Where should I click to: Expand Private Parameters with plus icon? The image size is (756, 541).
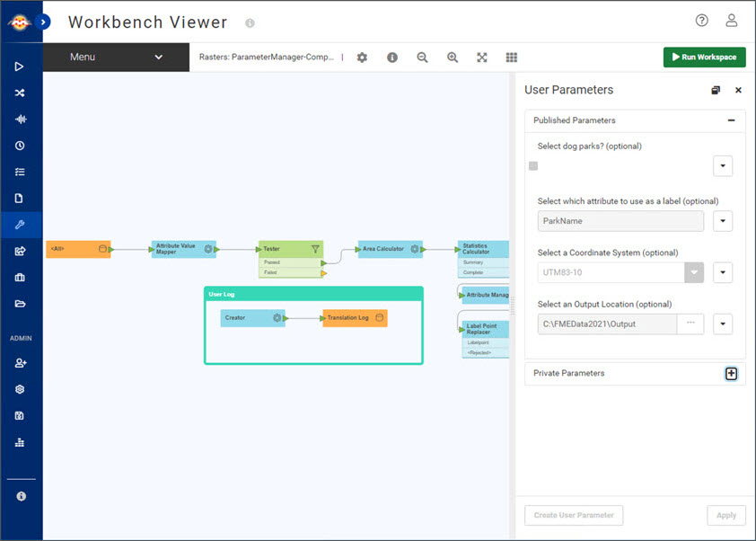click(731, 374)
